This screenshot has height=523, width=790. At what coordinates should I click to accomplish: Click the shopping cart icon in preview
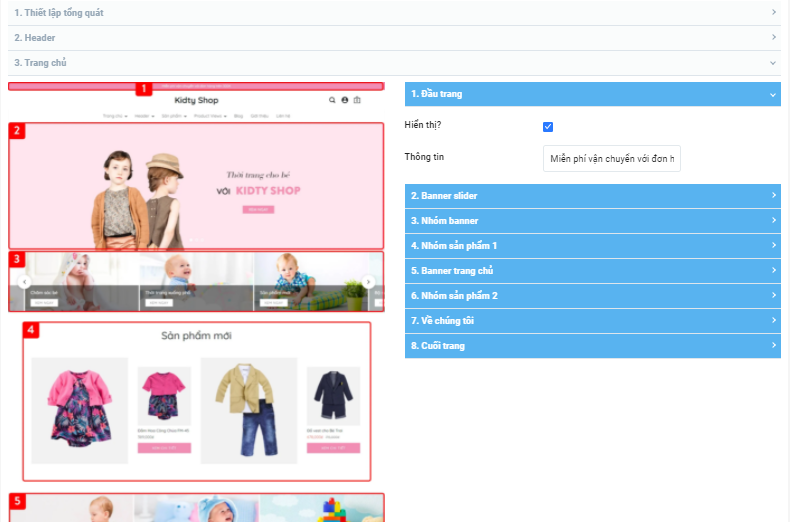[357, 100]
